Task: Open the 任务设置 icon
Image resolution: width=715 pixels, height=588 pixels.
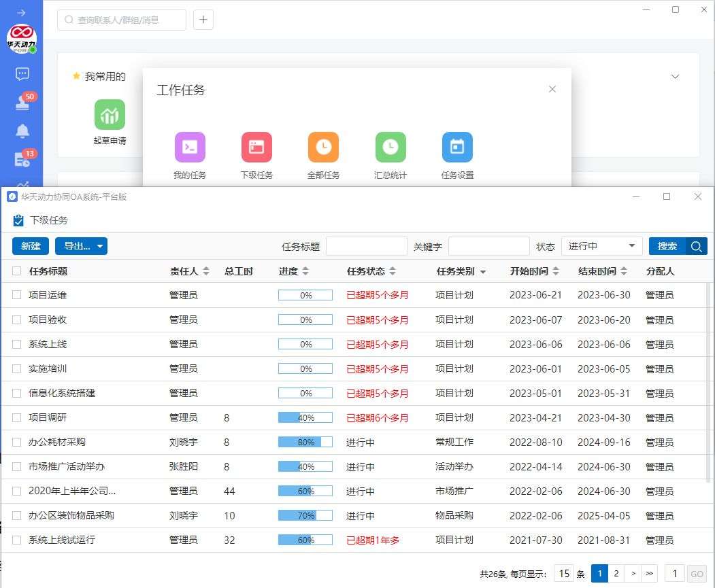Action: tap(457, 148)
